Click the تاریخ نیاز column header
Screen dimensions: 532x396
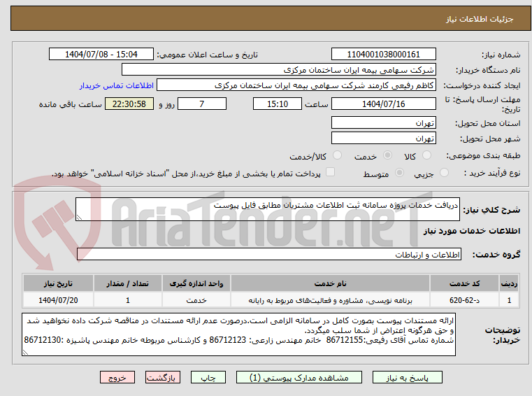(x=58, y=283)
